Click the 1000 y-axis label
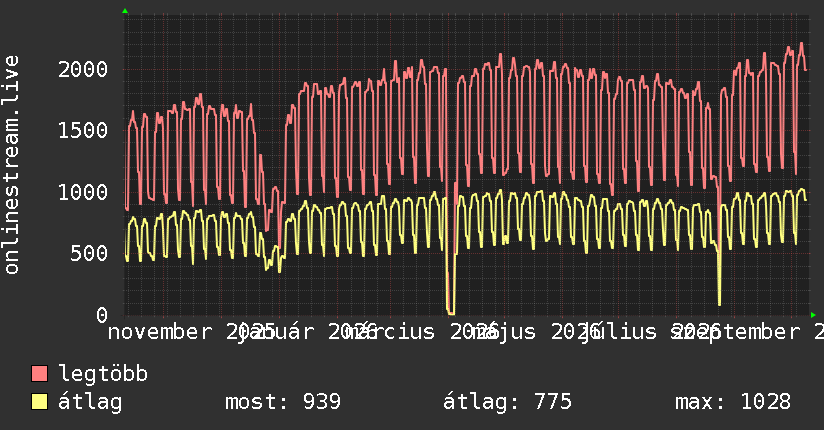Image resolution: width=824 pixels, height=430 pixels. click(x=83, y=192)
